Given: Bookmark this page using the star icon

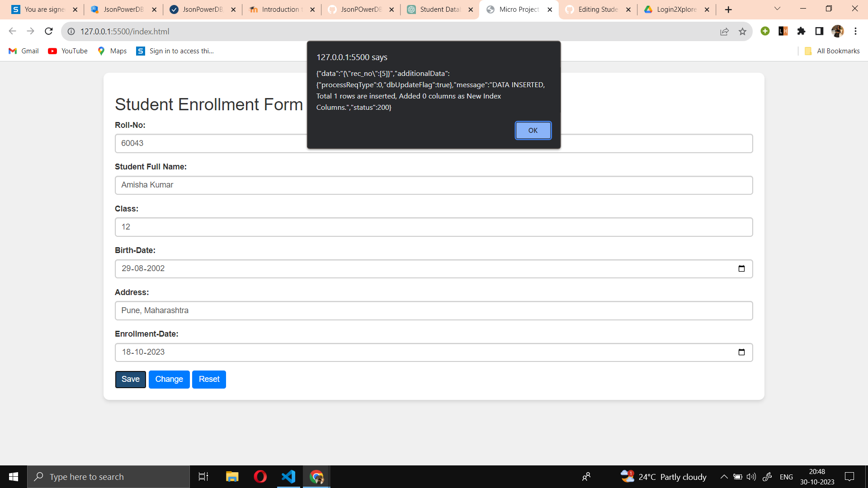Looking at the screenshot, I should point(743,32).
